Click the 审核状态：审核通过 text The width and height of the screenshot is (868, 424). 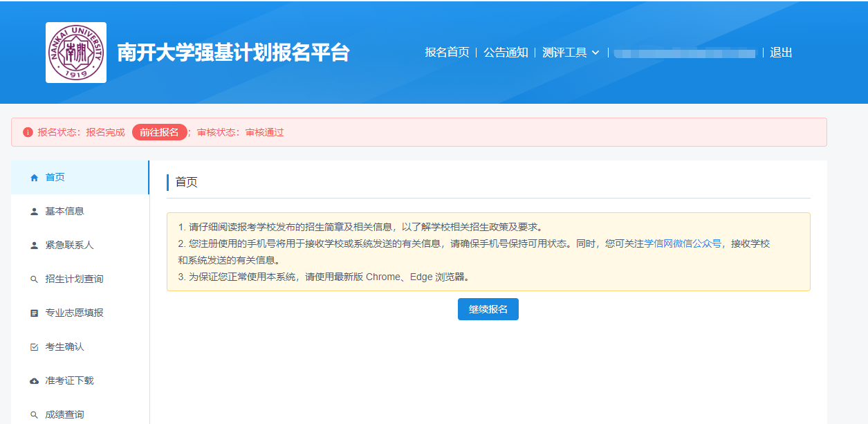(240, 132)
